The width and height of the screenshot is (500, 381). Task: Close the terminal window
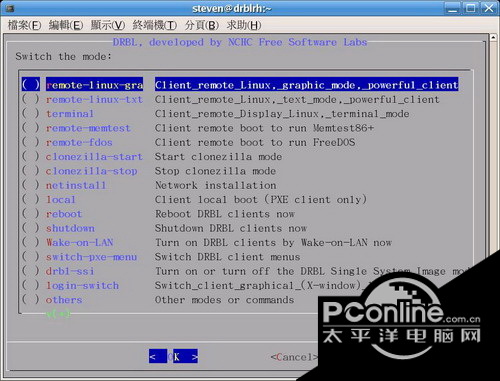click(489, 8)
